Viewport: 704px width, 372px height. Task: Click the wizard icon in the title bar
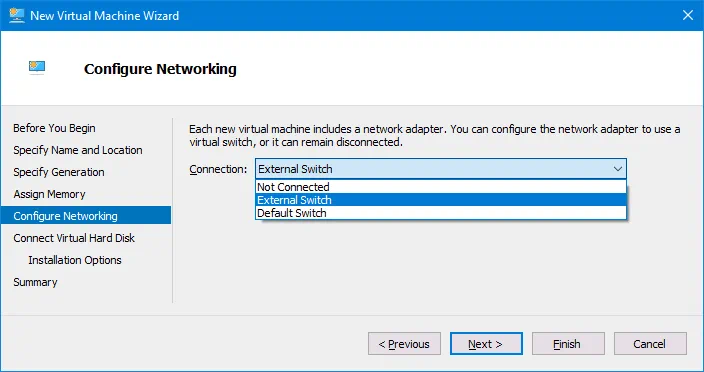(x=17, y=15)
